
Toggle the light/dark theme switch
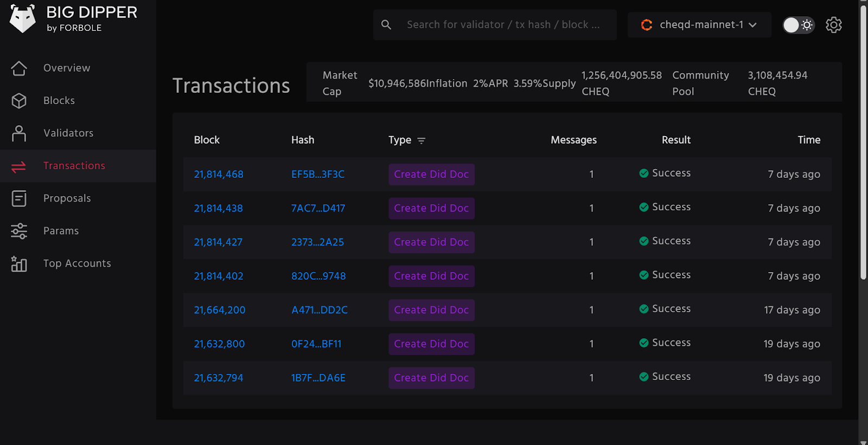tap(798, 25)
